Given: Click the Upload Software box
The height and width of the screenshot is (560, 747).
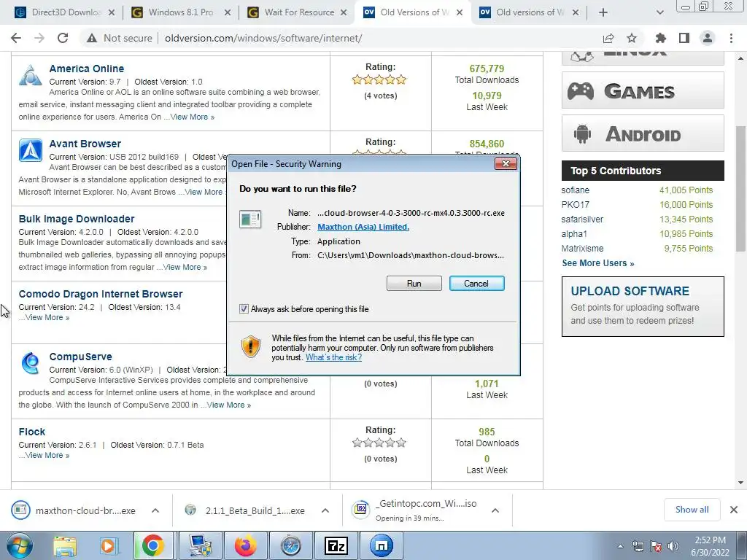Looking at the screenshot, I should pos(643,306).
